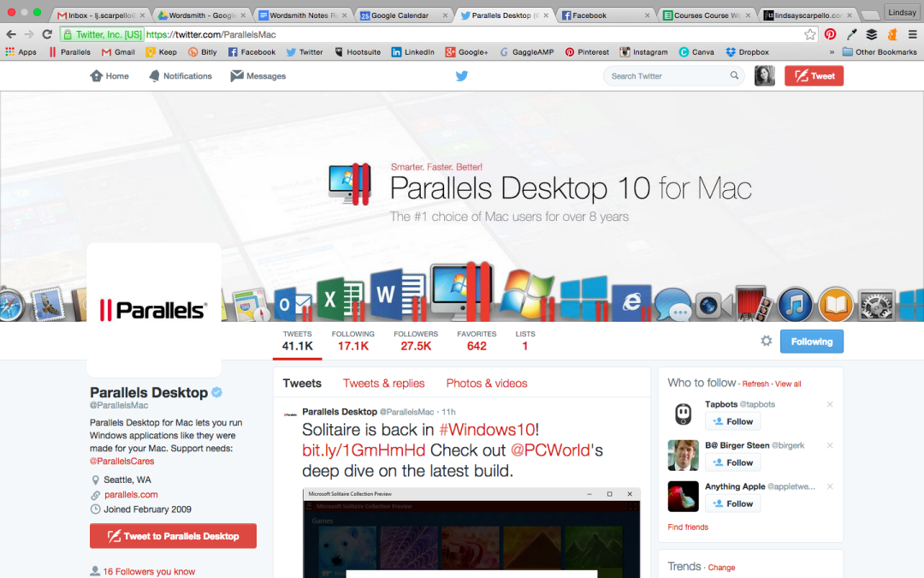This screenshot has height=578, width=924.
Task: Click the search magnifier icon in Twitter
Action: pyautogui.click(x=734, y=75)
